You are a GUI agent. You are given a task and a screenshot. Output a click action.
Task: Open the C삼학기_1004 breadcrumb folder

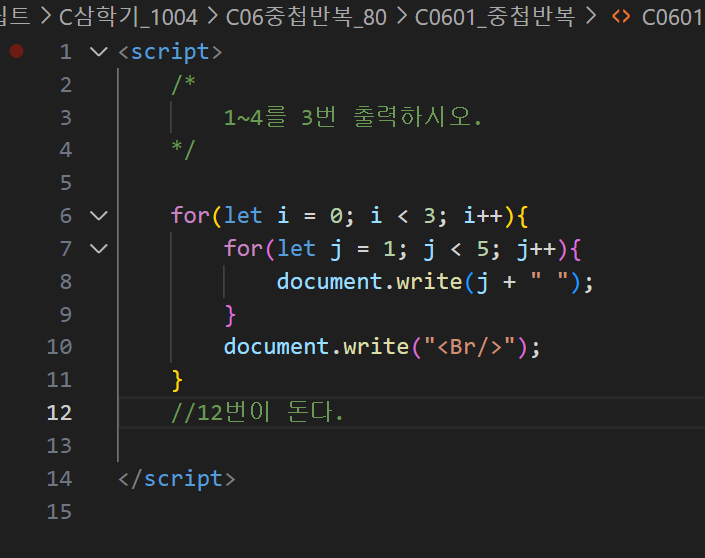[x=128, y=17]
